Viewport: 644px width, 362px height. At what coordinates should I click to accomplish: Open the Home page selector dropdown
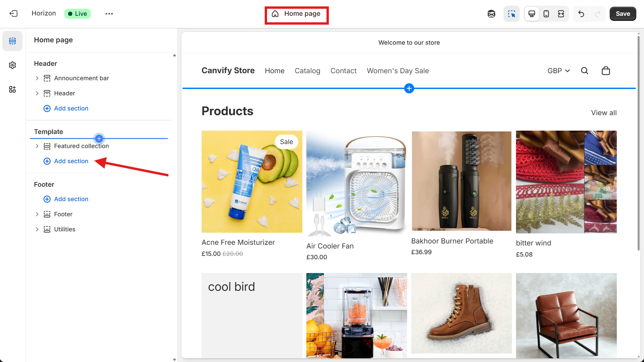tap(296, 14)
